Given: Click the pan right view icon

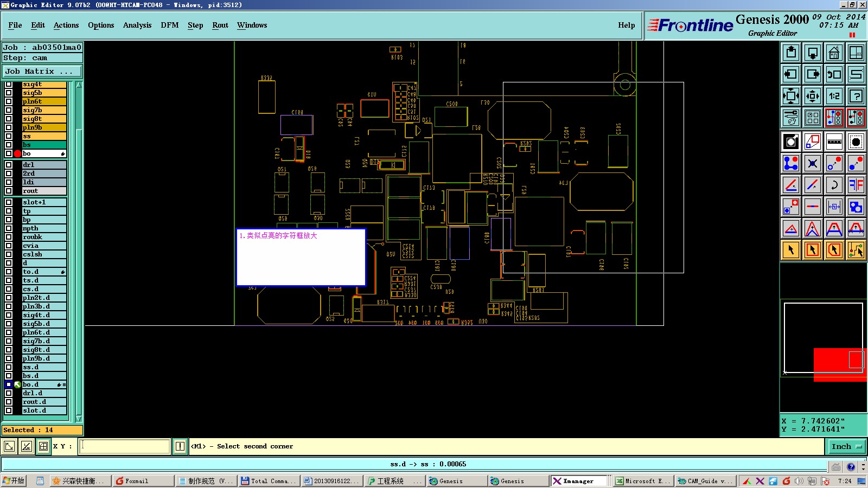Looking at the screenshot, I should tap(813, 74).
